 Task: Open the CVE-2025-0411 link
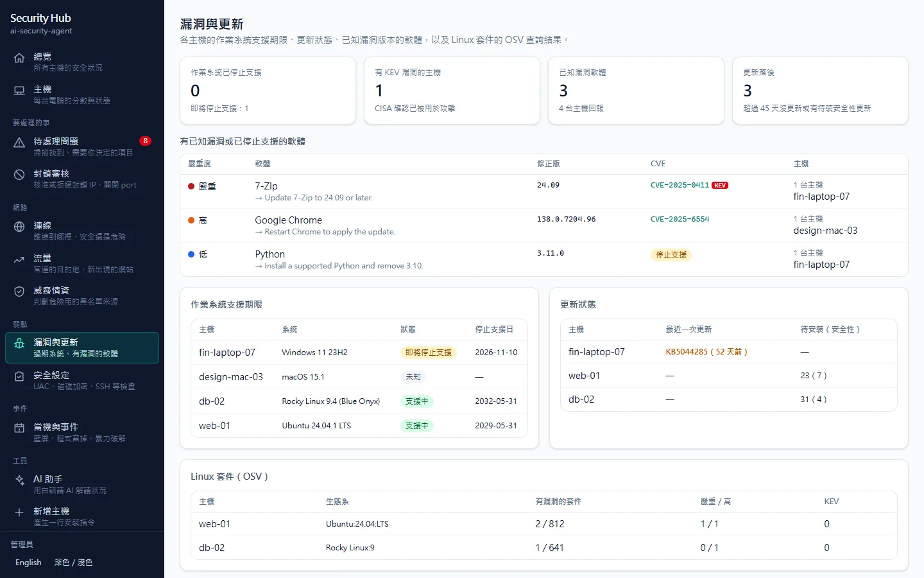pyautogui.click(x=680, y=186)
